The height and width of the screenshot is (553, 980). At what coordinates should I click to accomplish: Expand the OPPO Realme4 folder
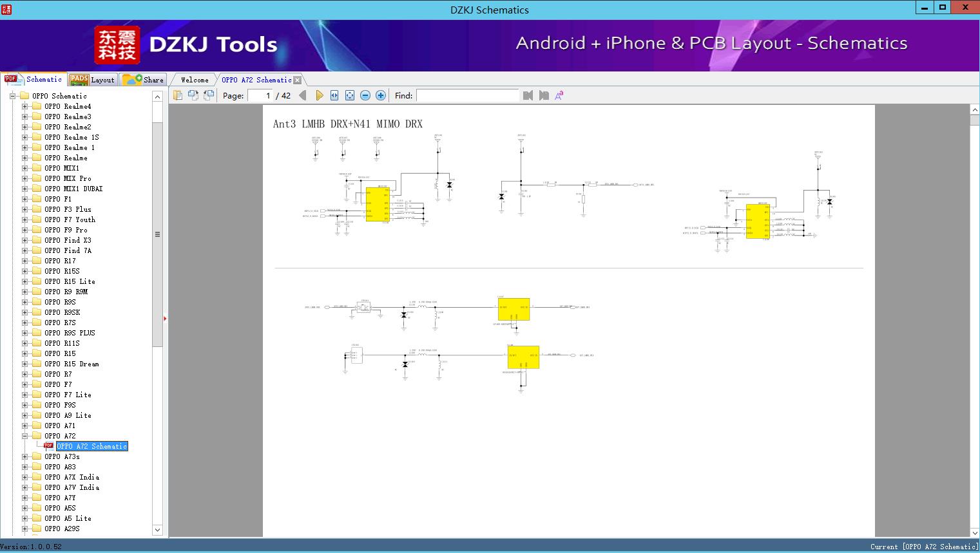[x=24, y=106]
